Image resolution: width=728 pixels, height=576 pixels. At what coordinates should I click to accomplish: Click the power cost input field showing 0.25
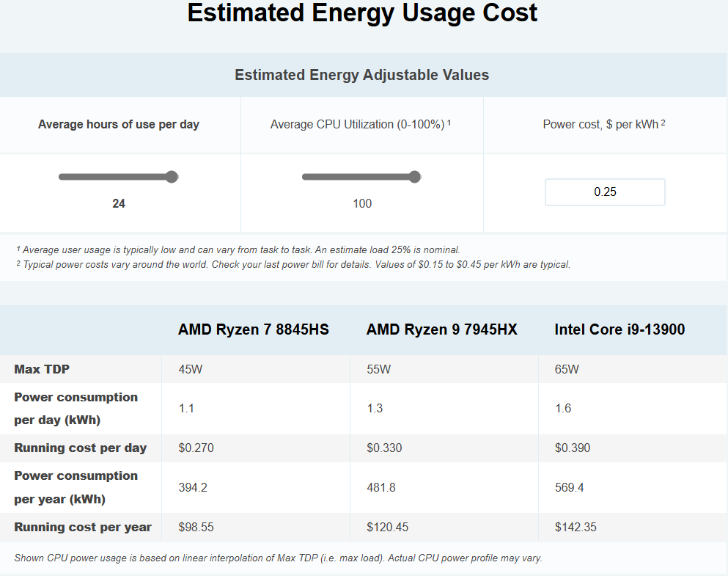pos(605,192)
